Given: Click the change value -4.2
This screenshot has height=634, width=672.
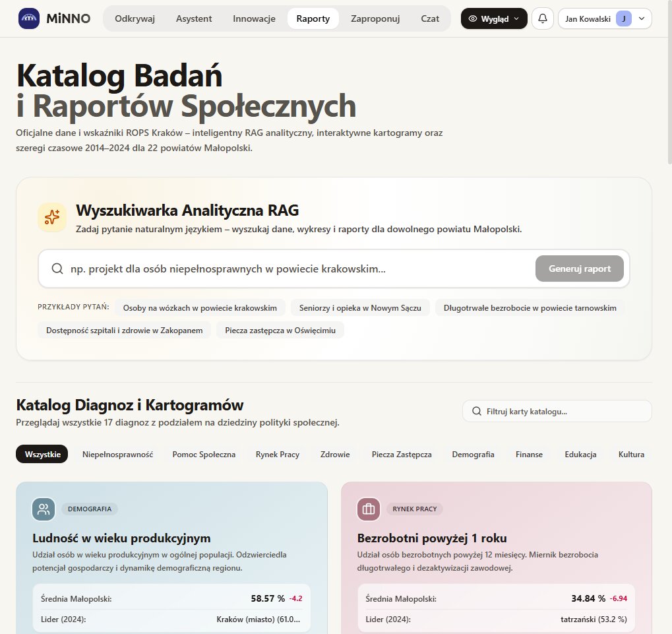Looking at the screenshot, I should [295, 598].
